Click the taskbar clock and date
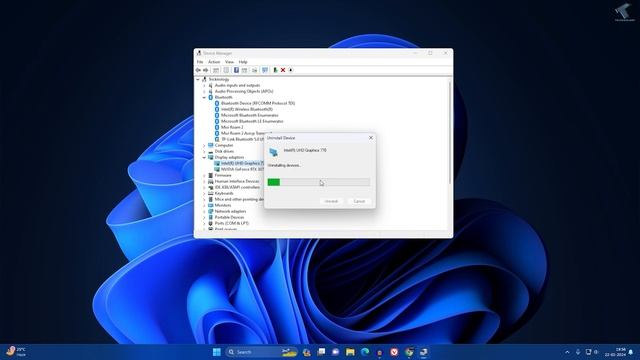Image resolution: width=640 pixels, height=360 pixels. (615, 352)
